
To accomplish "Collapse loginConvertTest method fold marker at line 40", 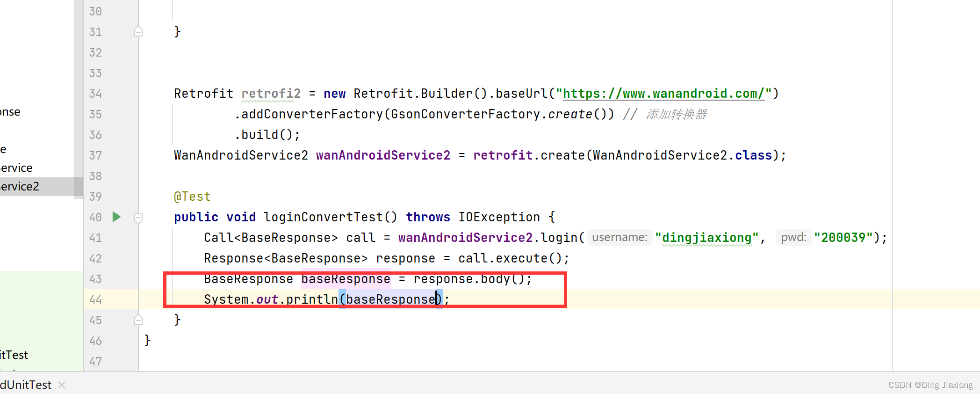I will pyautogui.click(x=138, y=218).
